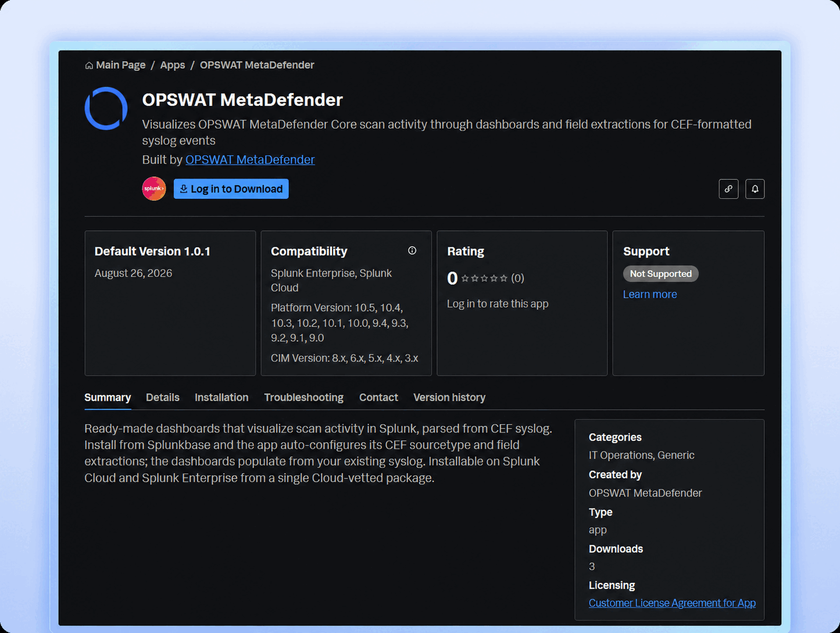Screen dimensions: 840x633
Task: Click the 'app' value under Type
Action: tap(598, 530)
